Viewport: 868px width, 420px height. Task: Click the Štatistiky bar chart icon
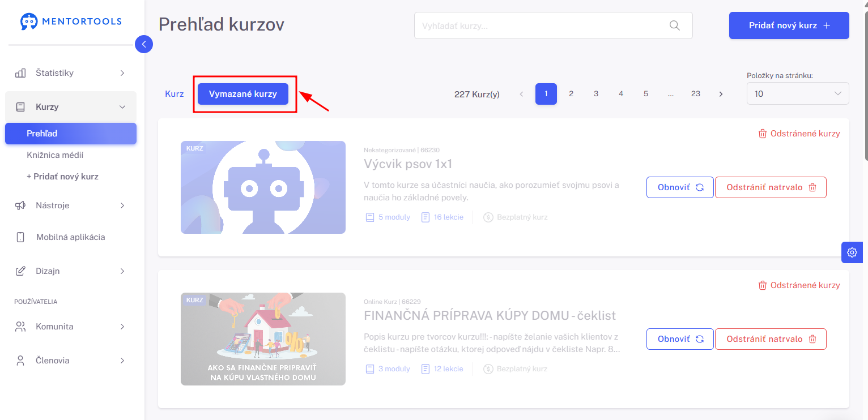coord(20,73)
